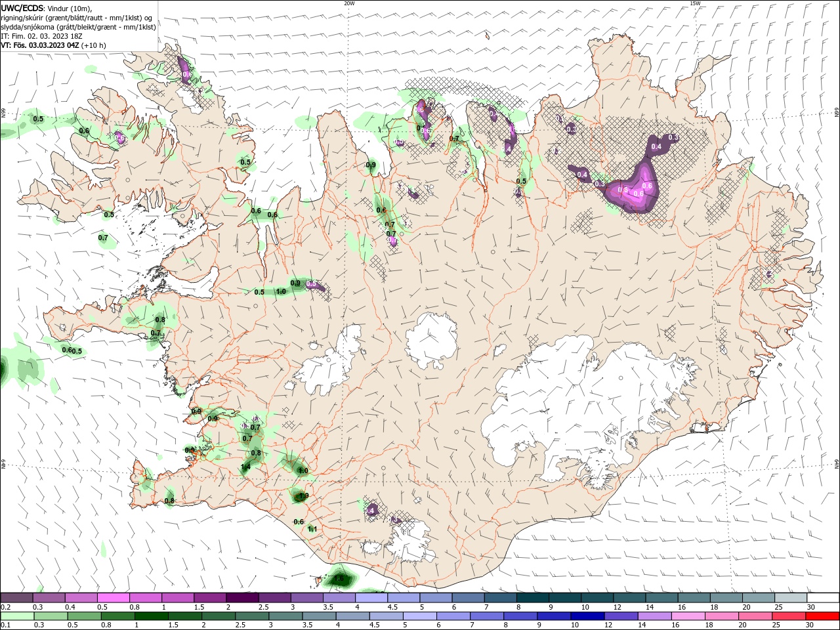840x630 pixels.
Task: Pick the darkest green swatch labeled 1 in lower legend
Action: pyautogui.click(x=152, y=616)
